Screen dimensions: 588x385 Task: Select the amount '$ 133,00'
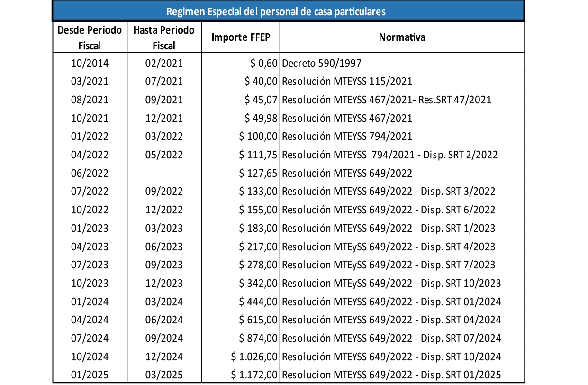(258, 191)
